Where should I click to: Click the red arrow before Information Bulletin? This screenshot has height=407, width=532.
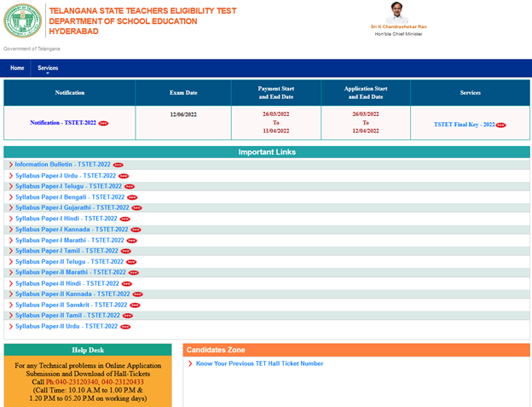(x=10, y=165)
